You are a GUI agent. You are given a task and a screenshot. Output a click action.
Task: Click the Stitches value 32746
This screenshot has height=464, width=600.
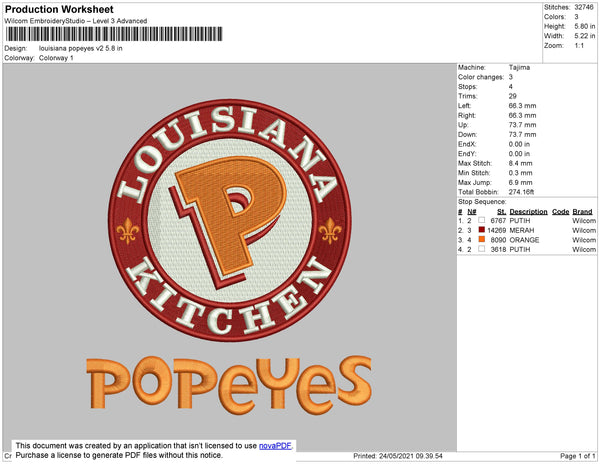pos(584,7)
